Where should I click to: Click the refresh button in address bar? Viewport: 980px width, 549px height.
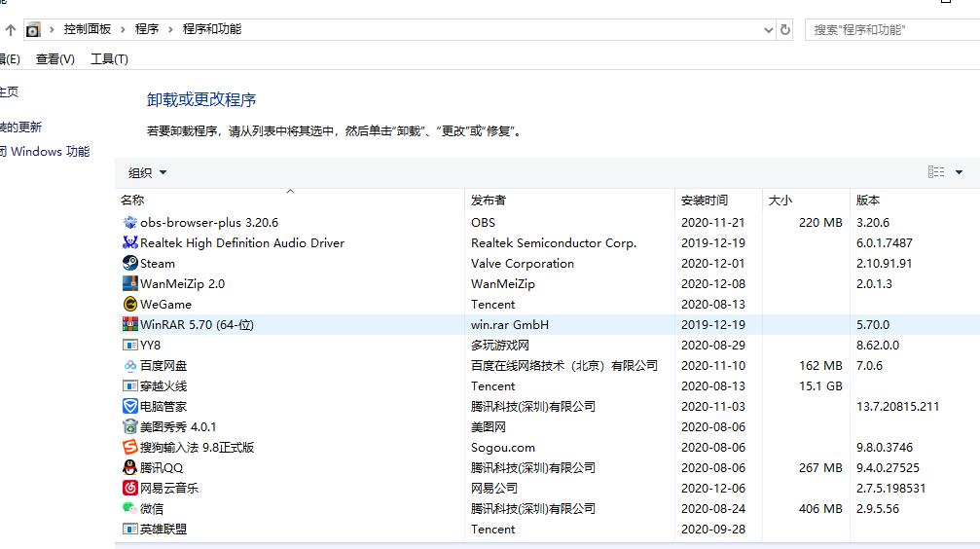pyautogui.click(x=785, y=29)
